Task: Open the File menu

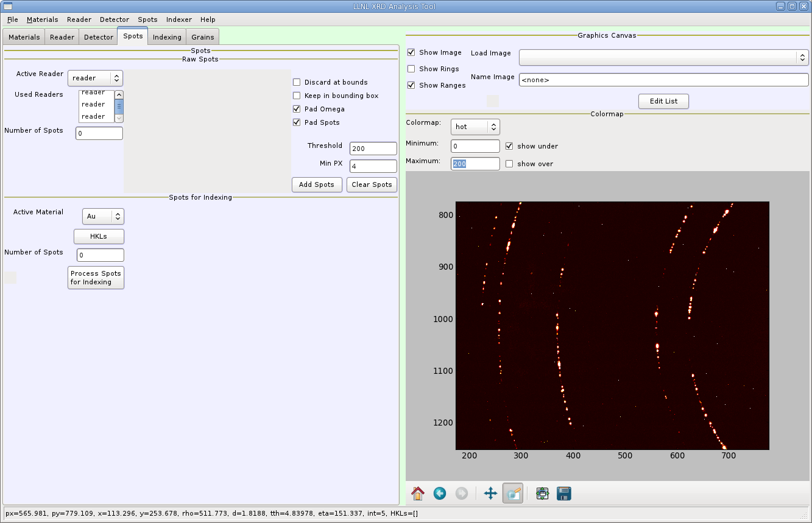Action: [13, 19]
